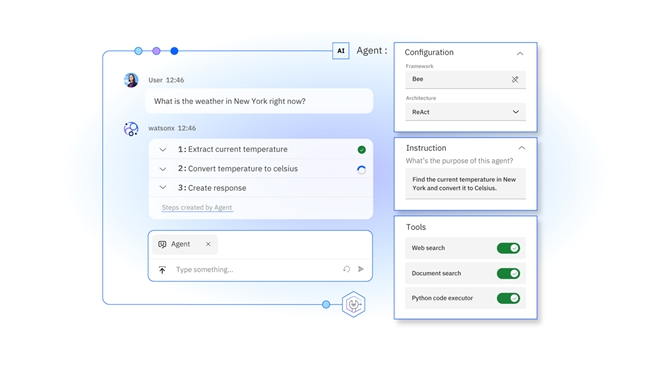Open the ReAct architecture dropdown
650x365 pixels.
[x=466, y=112]
